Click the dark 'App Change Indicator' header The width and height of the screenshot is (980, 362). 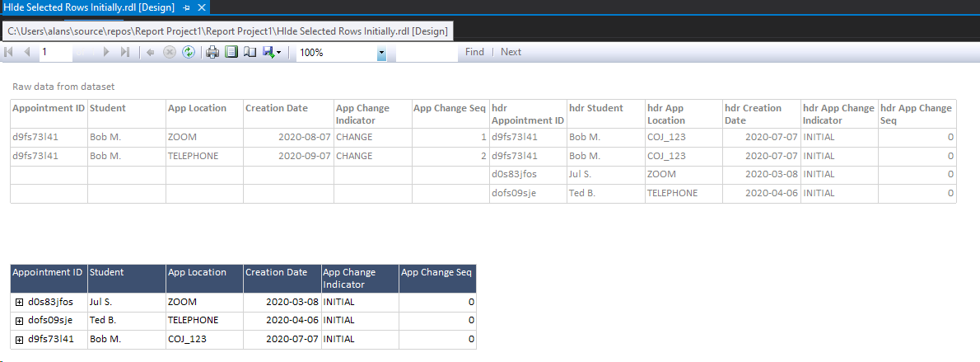[x=360, y=278]
